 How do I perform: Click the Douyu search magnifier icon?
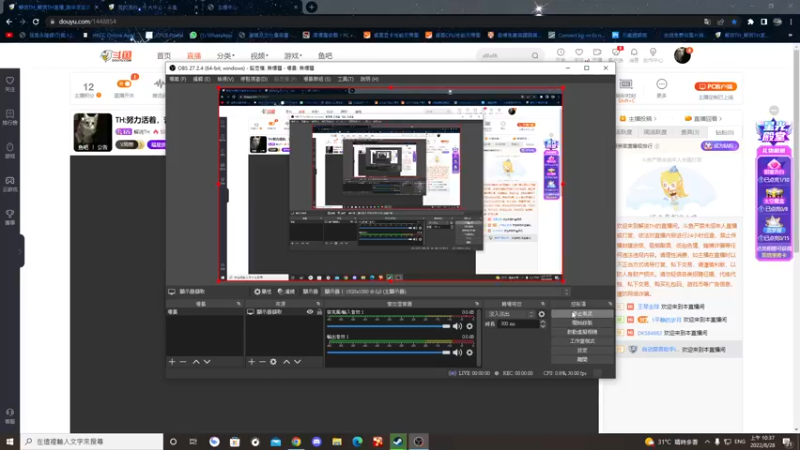[535, 56]
